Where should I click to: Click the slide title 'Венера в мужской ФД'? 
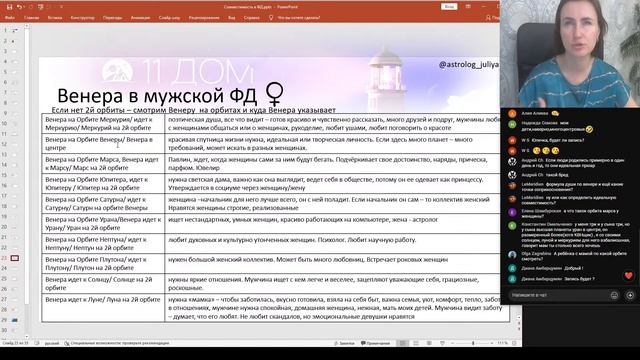point(157,96)
